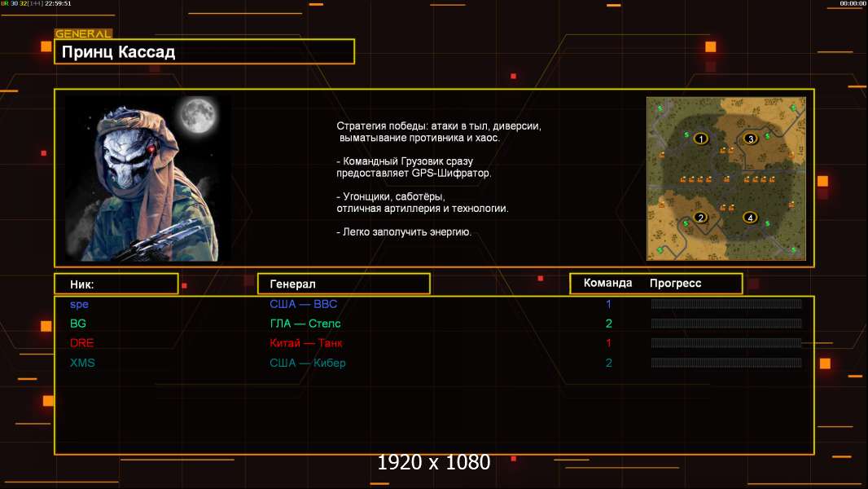Click the text 'Угонщики, саботёры,'

[x=394, y=196]
